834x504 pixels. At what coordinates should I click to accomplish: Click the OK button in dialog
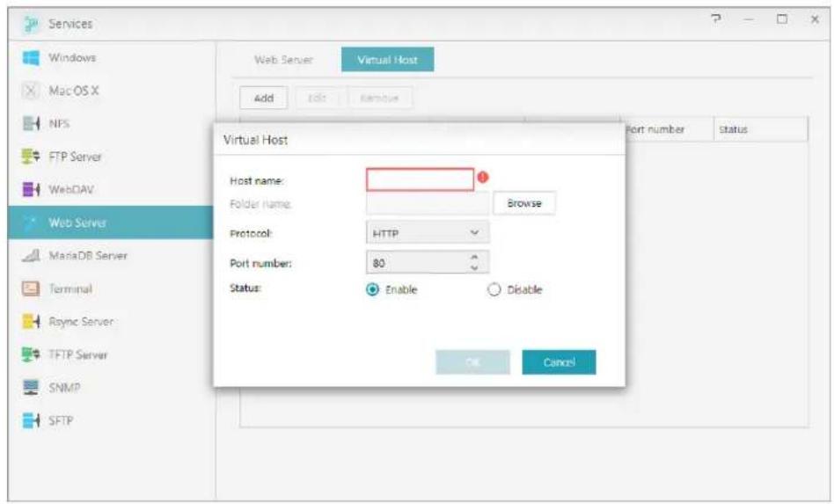472,362
